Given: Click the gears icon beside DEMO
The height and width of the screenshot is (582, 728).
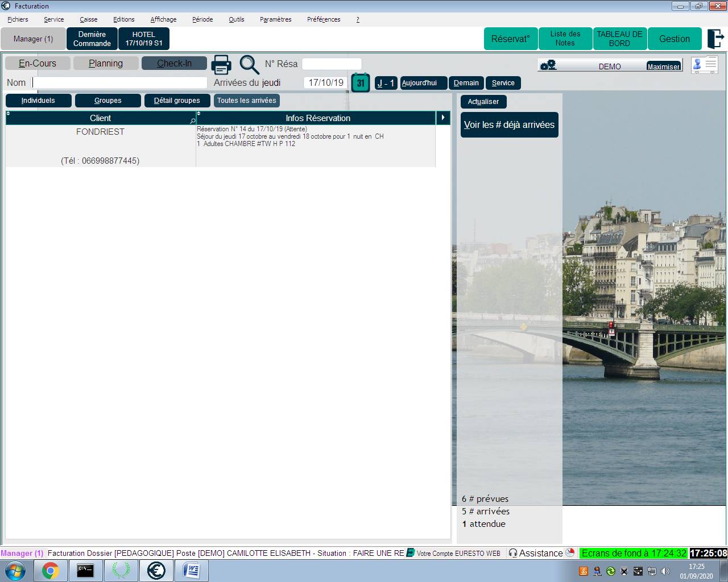Looking at the screenshot, I should pos(548,65).
